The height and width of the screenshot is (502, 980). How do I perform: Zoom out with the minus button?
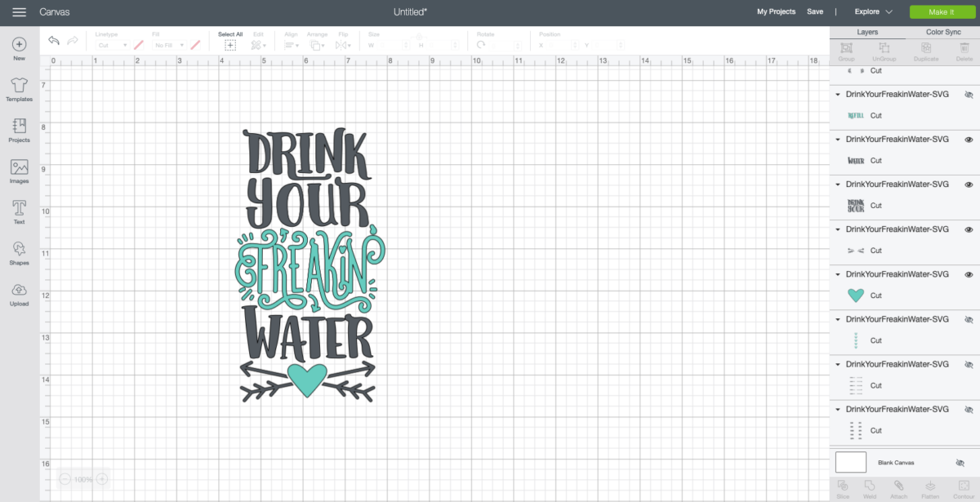pos(65,479)
